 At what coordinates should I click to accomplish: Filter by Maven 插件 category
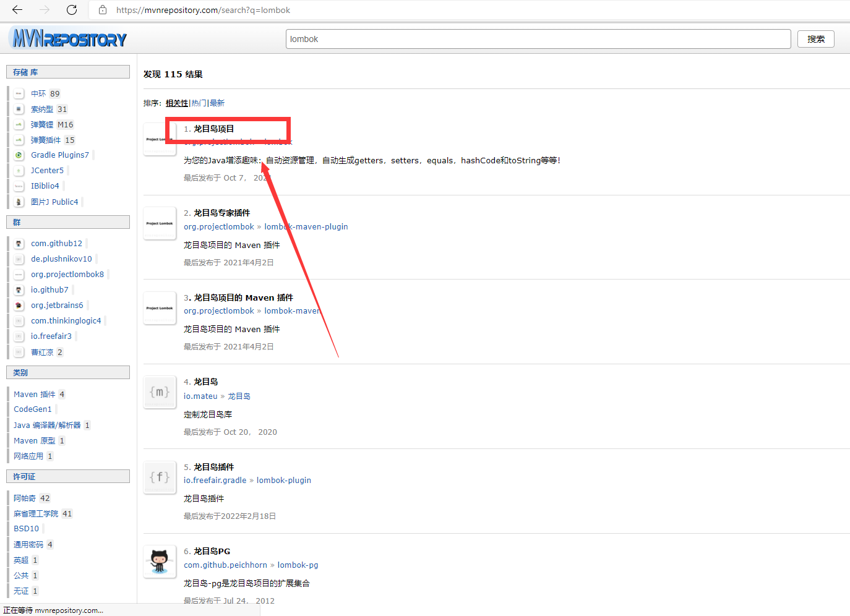(35, 394)
